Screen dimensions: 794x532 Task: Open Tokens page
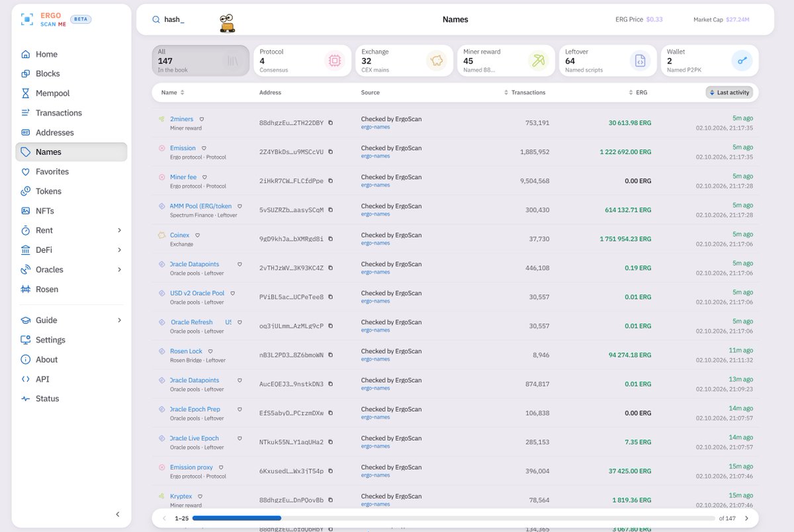click(71, 191)
